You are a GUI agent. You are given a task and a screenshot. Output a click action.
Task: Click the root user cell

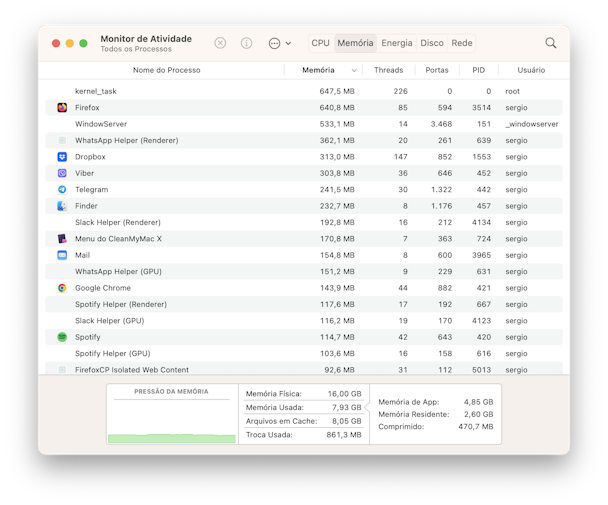coord(512,91)
